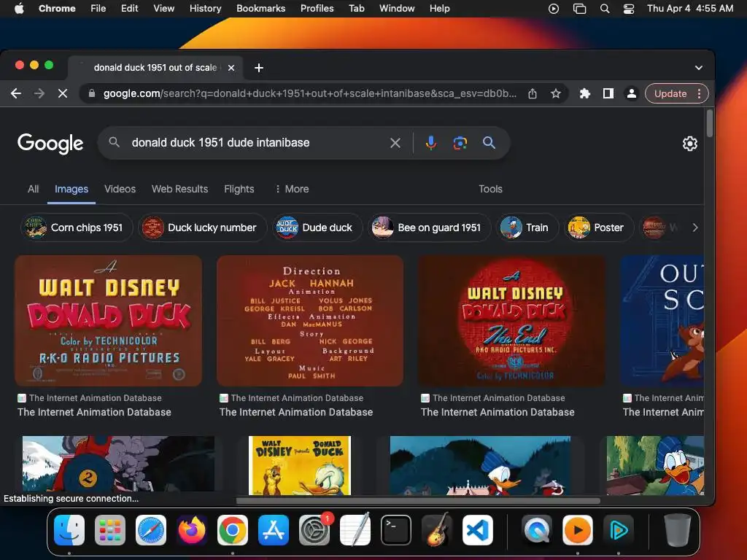
Task: Click into the Google search field
Action: [258, 143]
